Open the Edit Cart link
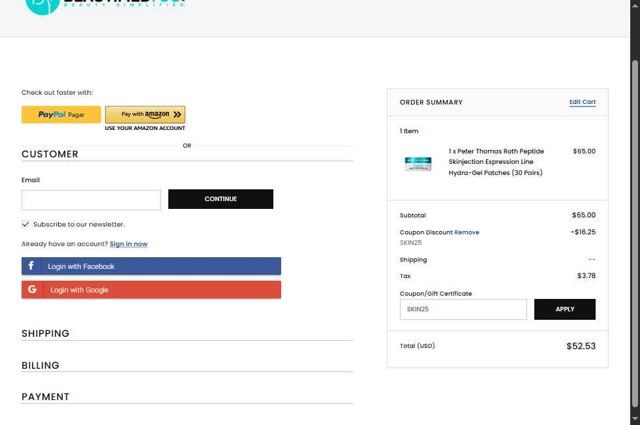 pos(582,102)
